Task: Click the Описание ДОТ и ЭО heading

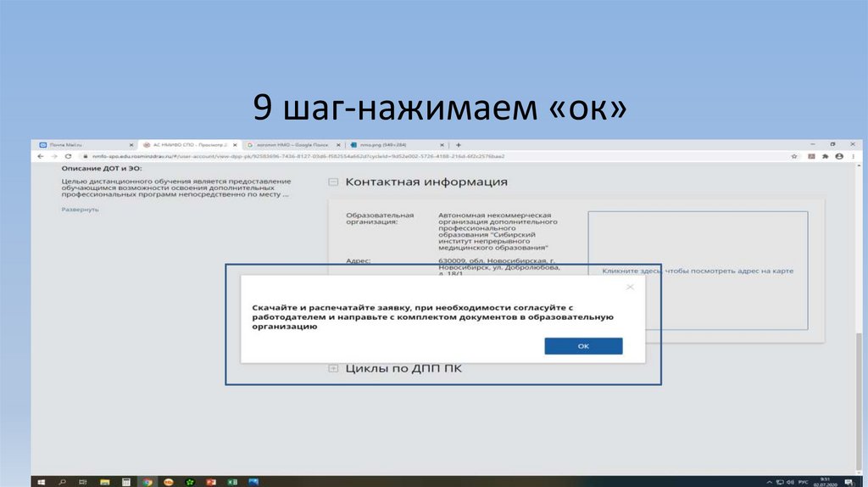Action: (102, 168)
